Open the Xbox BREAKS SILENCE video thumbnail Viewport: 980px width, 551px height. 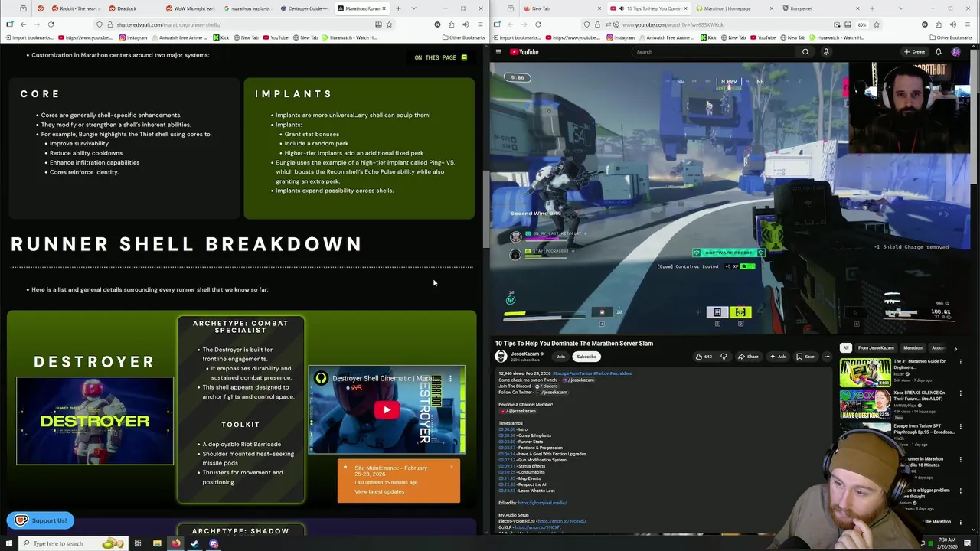point(865,404)
